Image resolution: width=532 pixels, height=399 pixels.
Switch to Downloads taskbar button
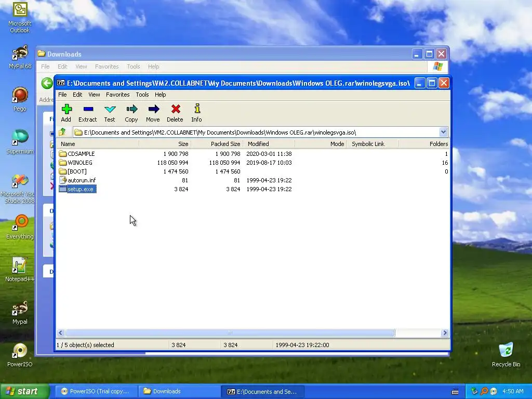(x=180, y=391)
